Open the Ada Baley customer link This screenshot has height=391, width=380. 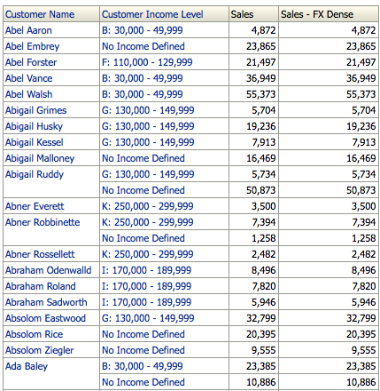pos(26,366)
